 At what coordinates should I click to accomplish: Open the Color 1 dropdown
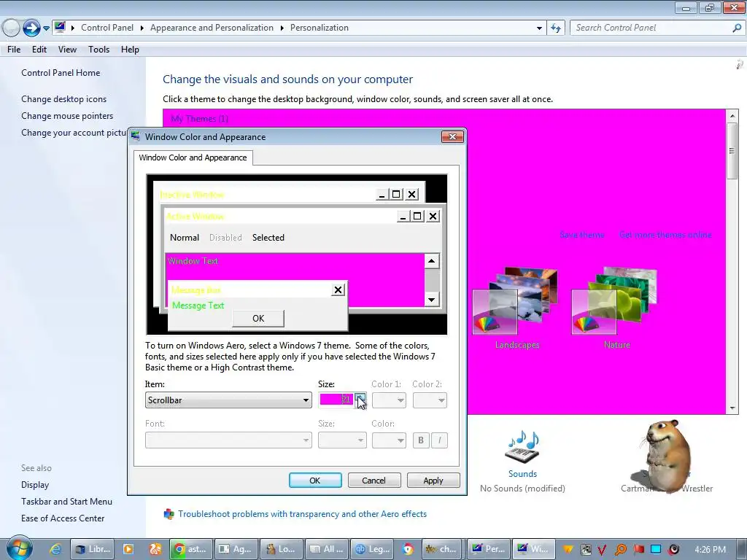(389, 400)
